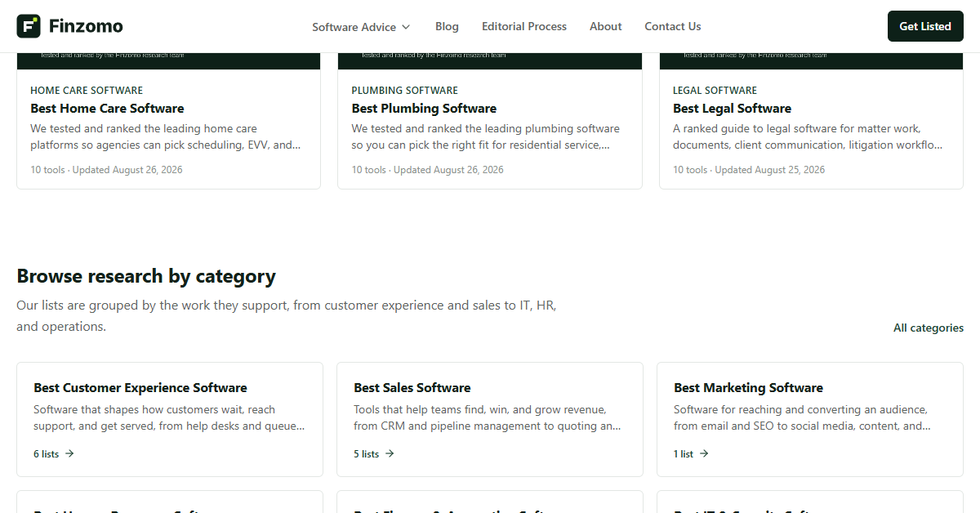Screen dimensions: 980x513
Task: Click the PLUMBING SOFTWARE category label
Action: click(x=405, y=90)
